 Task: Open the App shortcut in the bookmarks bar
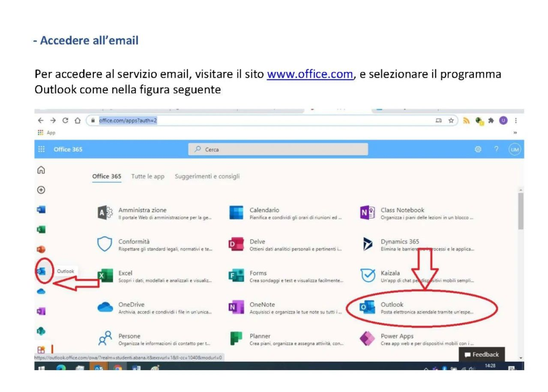pyautogui.click(x=47, y=133)
